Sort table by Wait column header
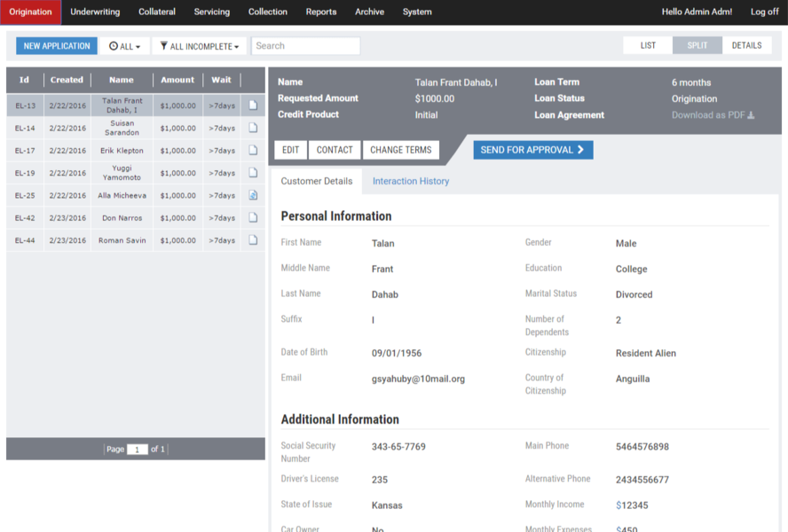The width and height of the screenshot is (788, 532). pyautogui.click(x=221, y=80)
